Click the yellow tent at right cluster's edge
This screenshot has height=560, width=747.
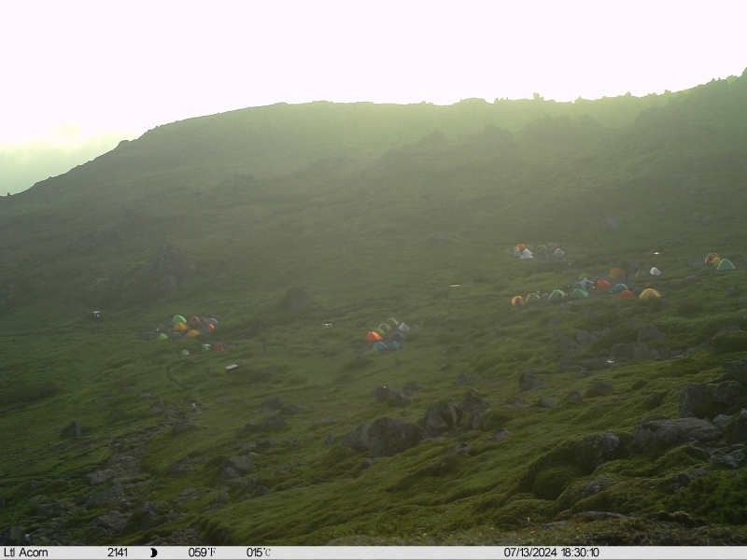pos(649,294)
